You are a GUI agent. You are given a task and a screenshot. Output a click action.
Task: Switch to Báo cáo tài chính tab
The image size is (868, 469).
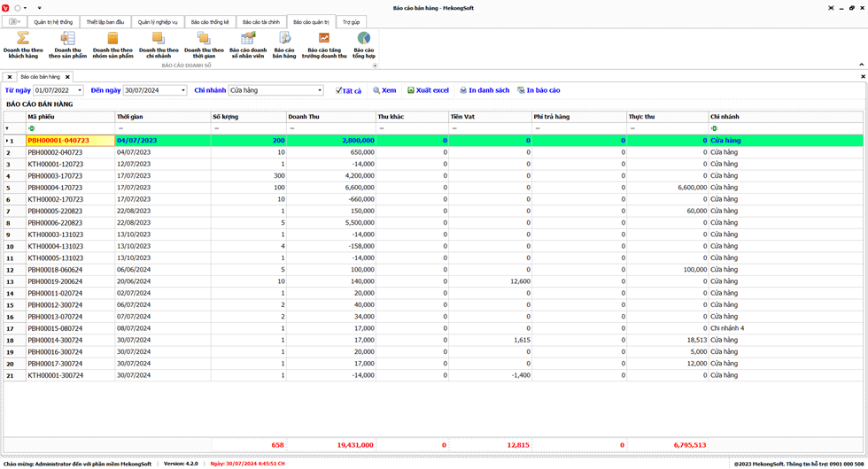click(260, 22)
